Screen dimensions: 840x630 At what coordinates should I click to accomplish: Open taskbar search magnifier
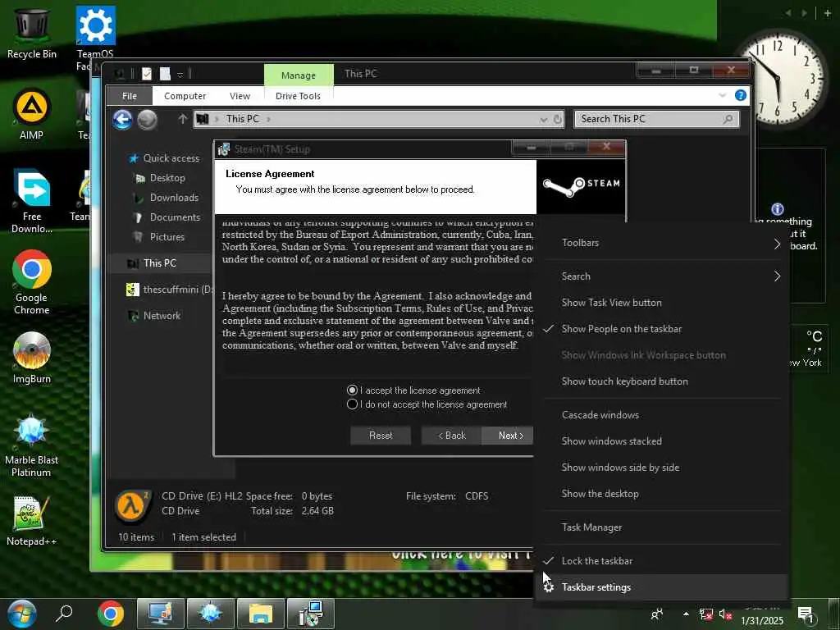[x=64, y=614]
